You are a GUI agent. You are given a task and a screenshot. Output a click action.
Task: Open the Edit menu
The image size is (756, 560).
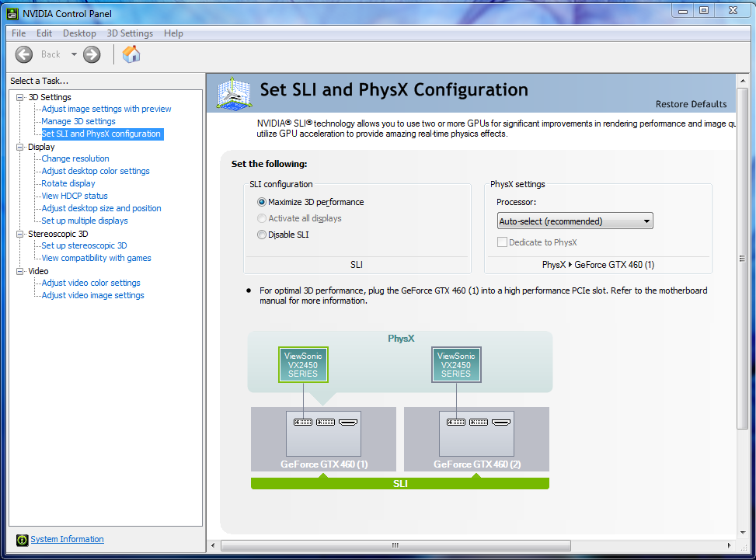click(44, 33)
